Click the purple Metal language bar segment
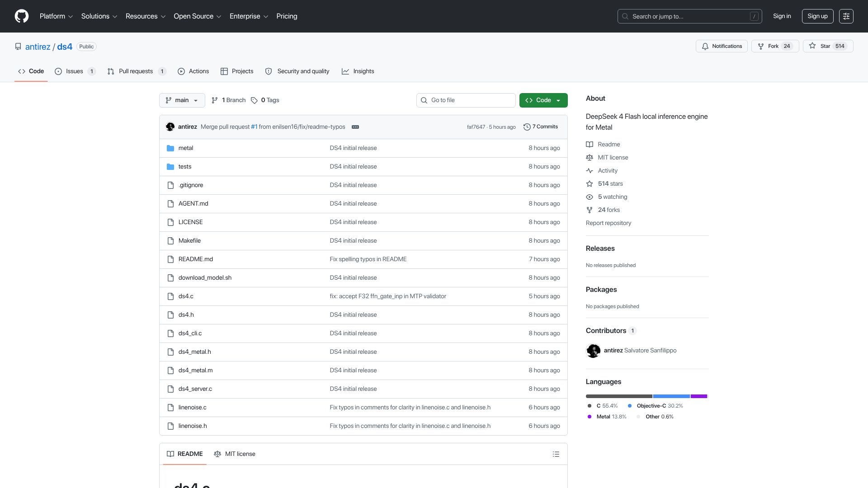Viewport: 868px width, 488px height. [699, 396]
